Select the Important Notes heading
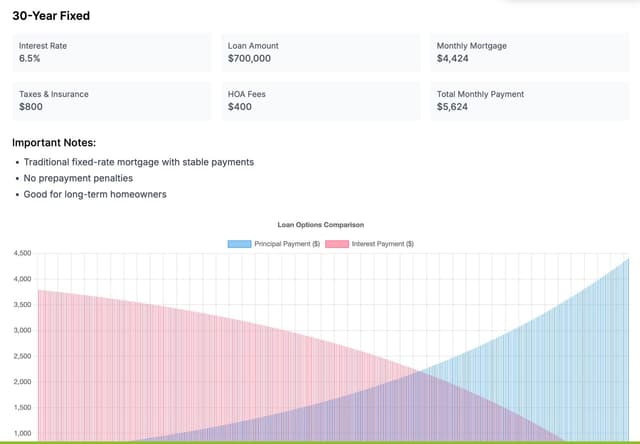The width and height of the screenshot is (640, 444). (x=54, y=143)
